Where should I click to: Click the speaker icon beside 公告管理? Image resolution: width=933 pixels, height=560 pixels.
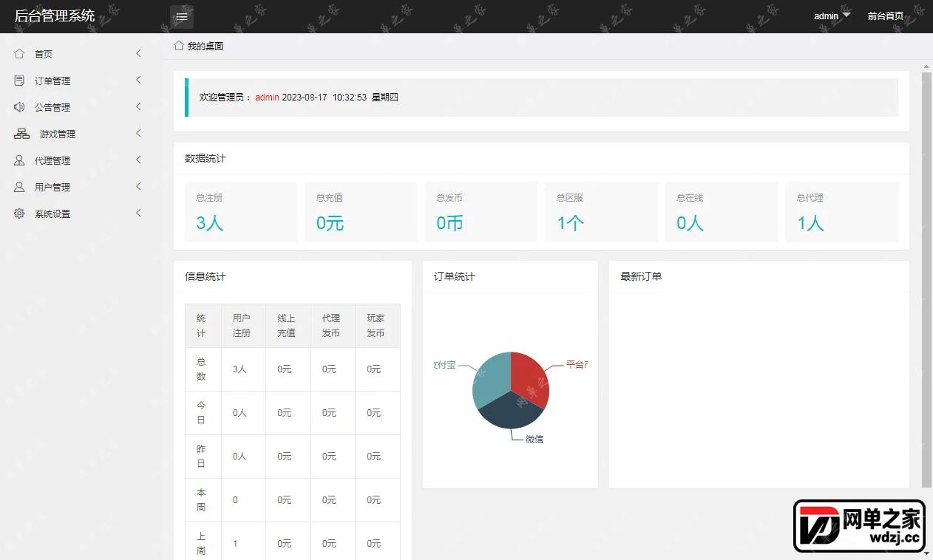coord(19,106)
